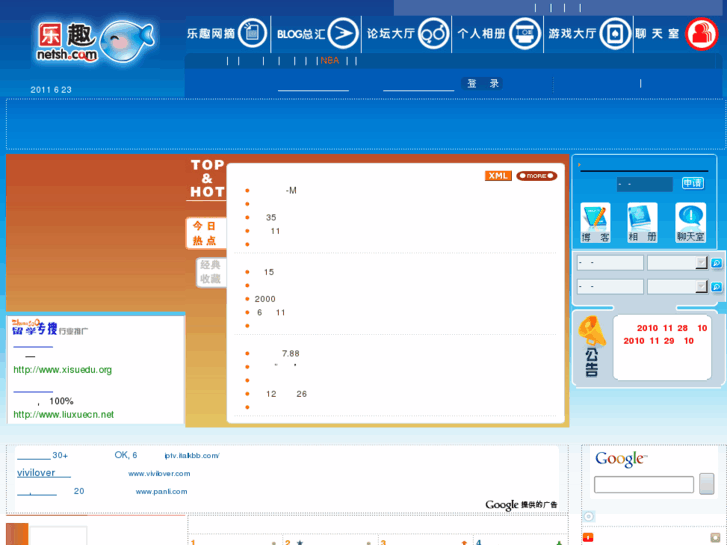Expand the second search row dropdown
727x545 pixels.
(x=701, y=287)
